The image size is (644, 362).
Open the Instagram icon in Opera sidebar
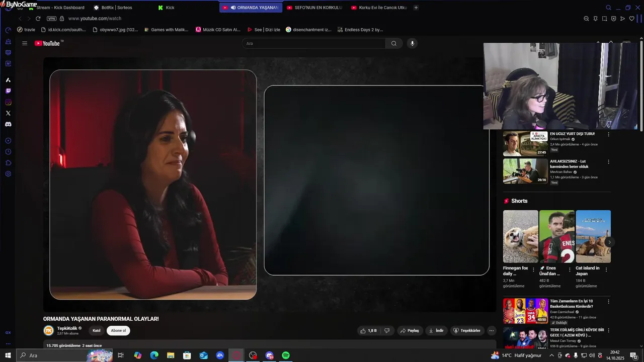pyautogui.click(x=8, y=102)
